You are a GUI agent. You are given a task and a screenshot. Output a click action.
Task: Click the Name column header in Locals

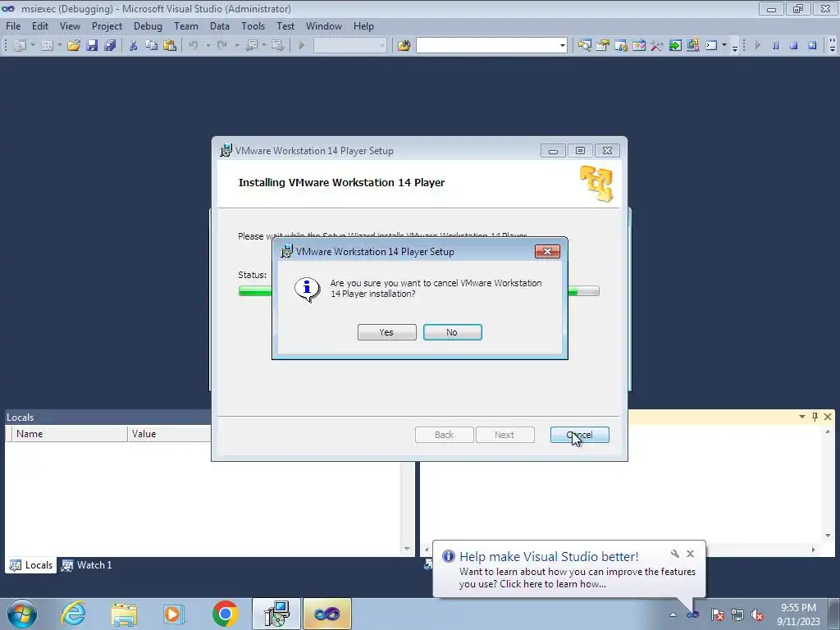tap(71, 433)
